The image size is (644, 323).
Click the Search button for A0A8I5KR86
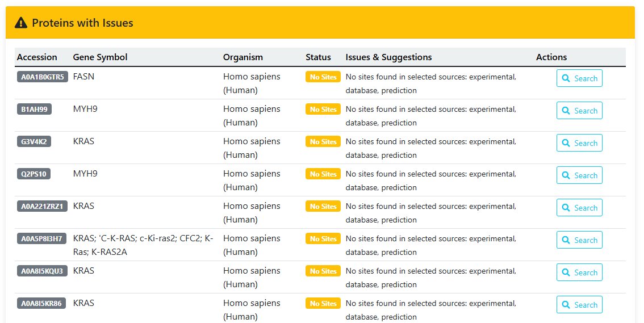pos(579,304)
